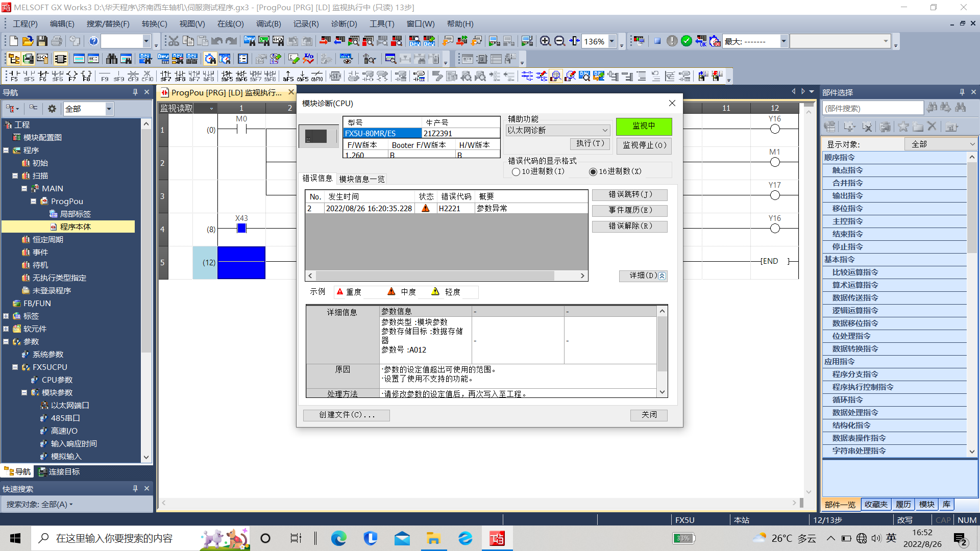Select 10进制数 error code format
Image resolution: width=980 pixels, height=551 pixels.
(x=516, y=172)
